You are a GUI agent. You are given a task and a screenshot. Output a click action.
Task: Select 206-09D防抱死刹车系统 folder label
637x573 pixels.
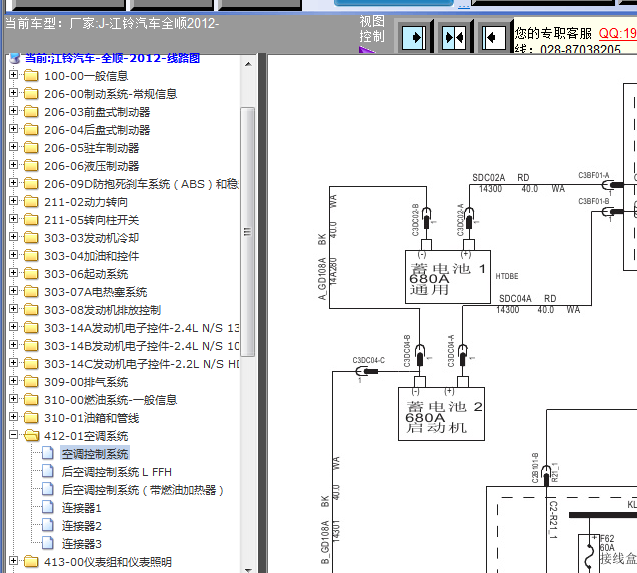[141, 184]
